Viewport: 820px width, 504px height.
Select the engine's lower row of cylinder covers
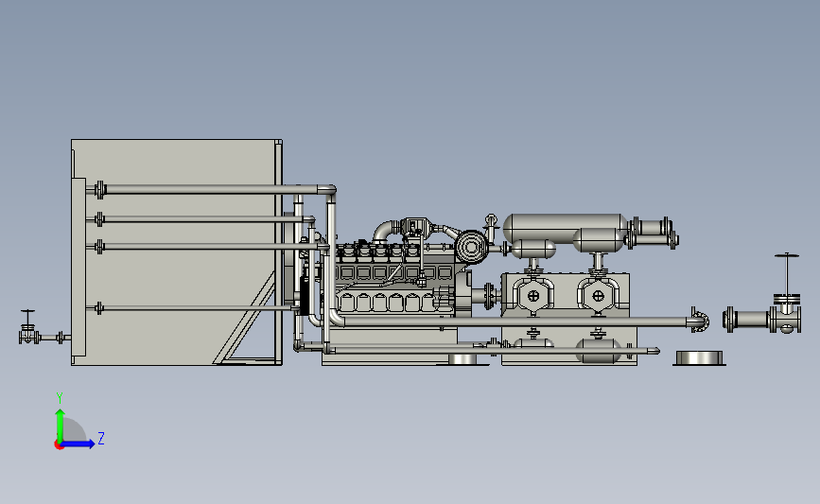point(390,303)
